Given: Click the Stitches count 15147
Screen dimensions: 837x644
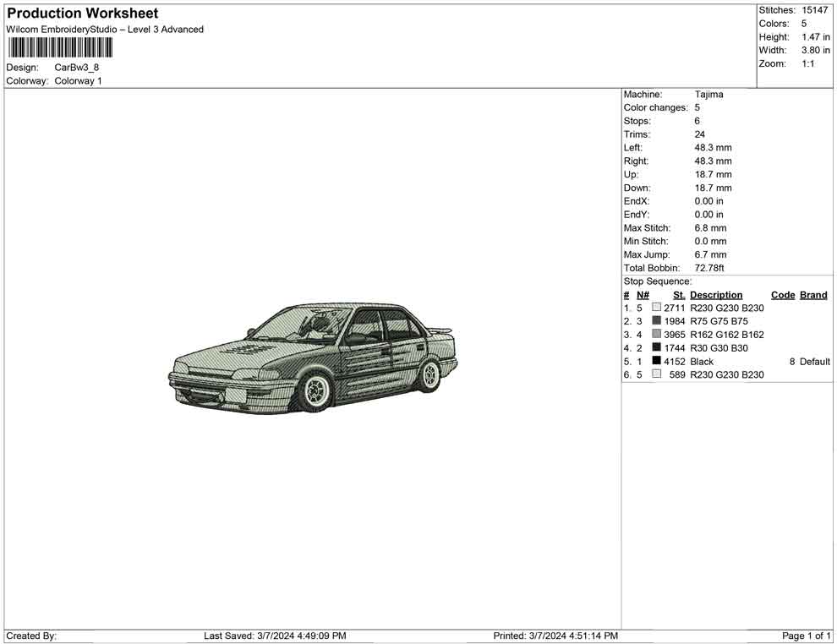Looking at the screenshot, I should tap(816, 10).
